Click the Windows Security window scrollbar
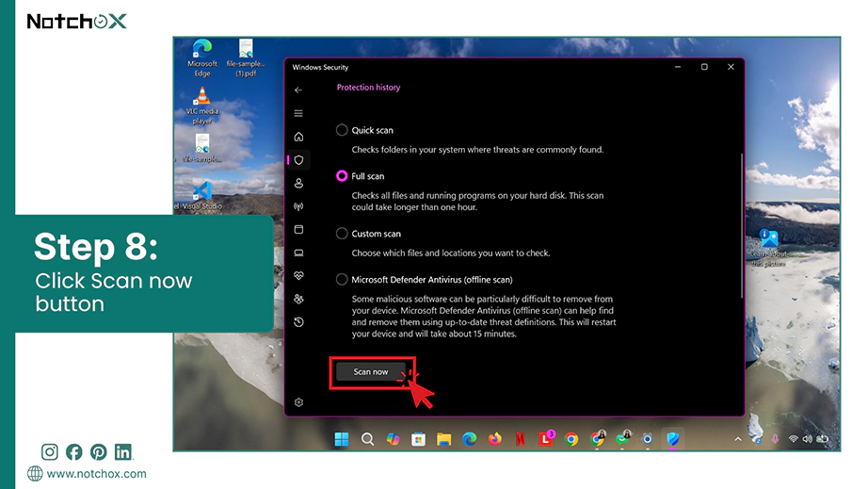The image size is (868, 489). tap(741, 225)
